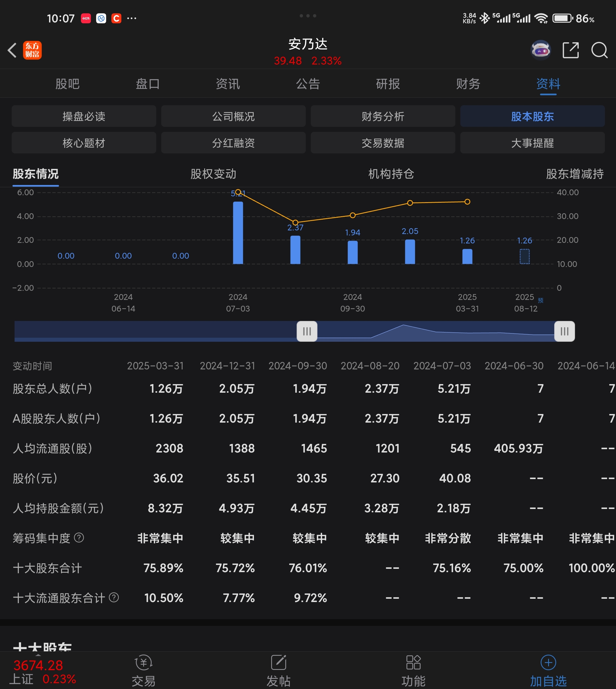Tap the 5.21 bar in chart
The image size is (616, 689).
pyautogui.click(x=238, y=233)
